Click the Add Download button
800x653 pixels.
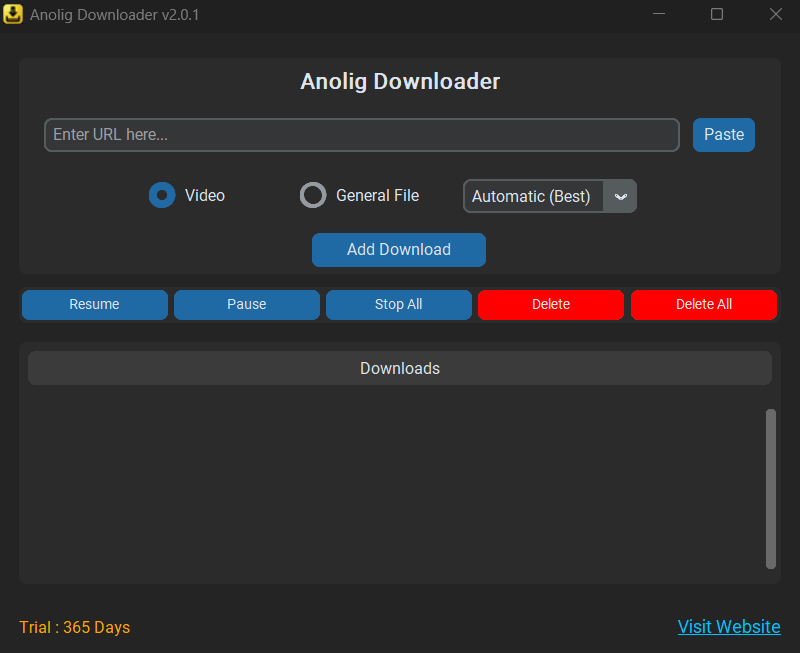point(398,250)
